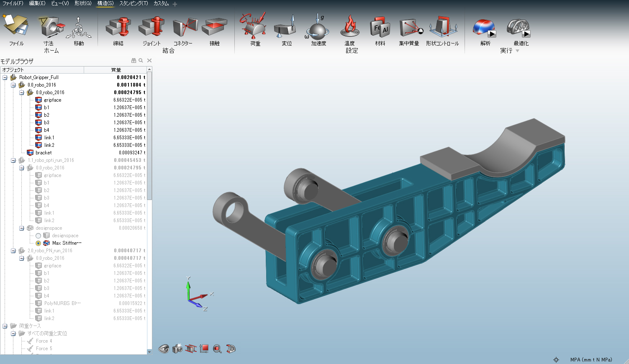This screenshot has width=629, height=364.
Task: Expand the dropdown arrow next to 実行
Action: [517, 51]
